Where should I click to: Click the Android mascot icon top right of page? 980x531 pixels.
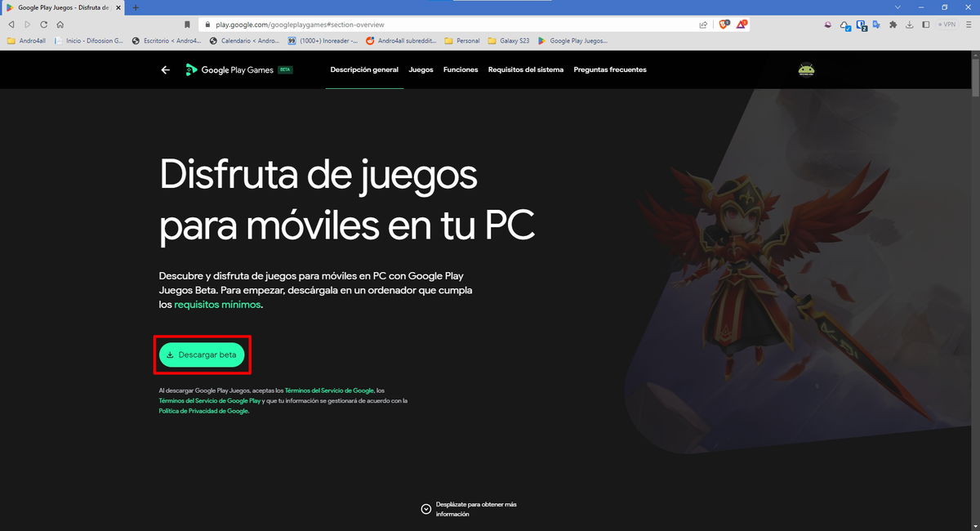pyautogui.click(x=805, y=69)
